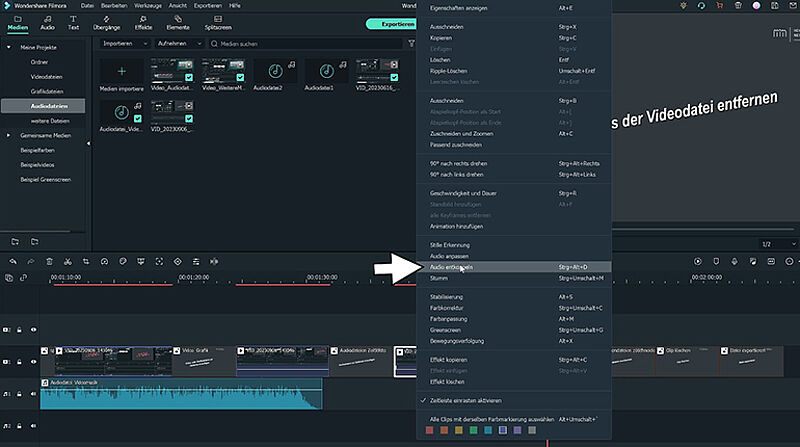Click the motion tracking target icon
Viewport: 800px width, 447px height.
click(x=159, y=261)
